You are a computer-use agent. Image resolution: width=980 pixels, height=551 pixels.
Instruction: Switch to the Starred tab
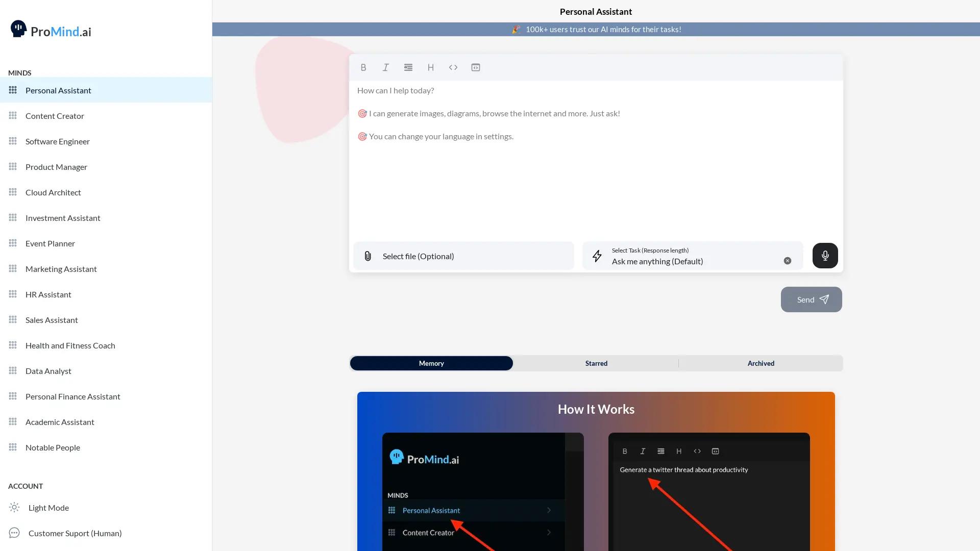click(x=596, y=363)
